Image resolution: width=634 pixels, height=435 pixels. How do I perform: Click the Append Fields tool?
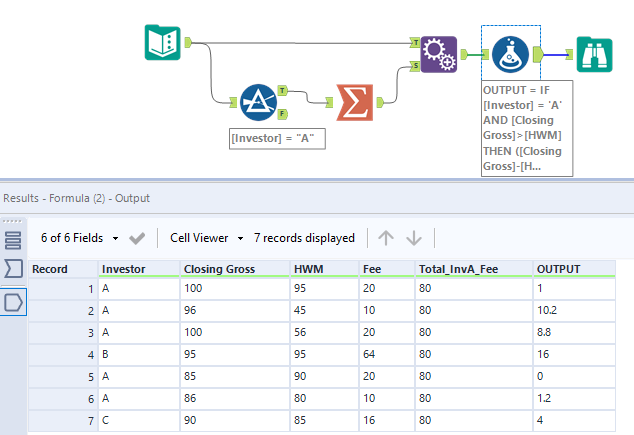(438, 52)
